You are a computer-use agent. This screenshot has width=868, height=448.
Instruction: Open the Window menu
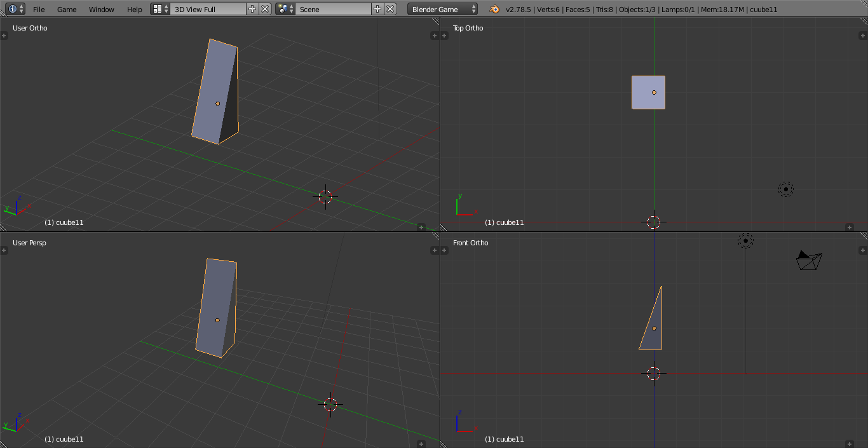101,10
